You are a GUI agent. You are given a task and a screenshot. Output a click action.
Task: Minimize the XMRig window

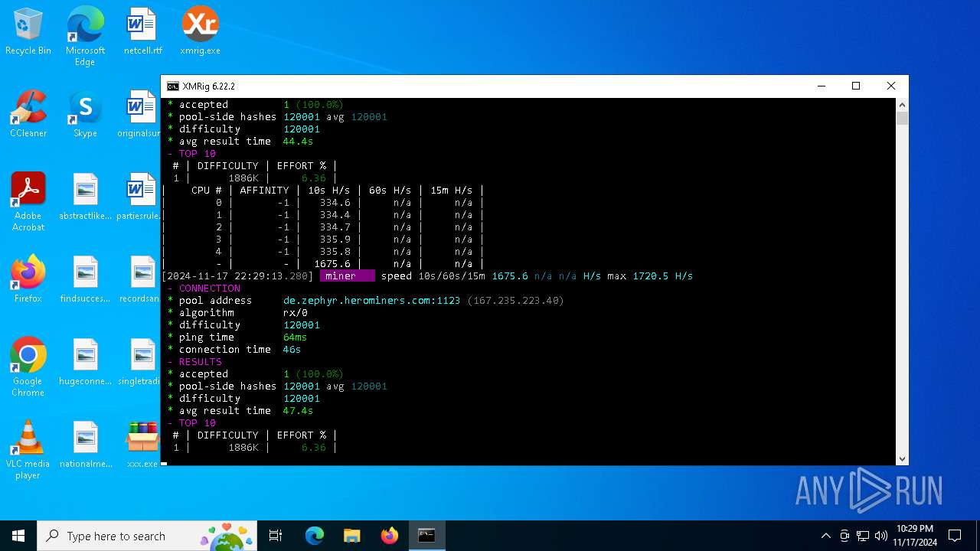point(821,86)
